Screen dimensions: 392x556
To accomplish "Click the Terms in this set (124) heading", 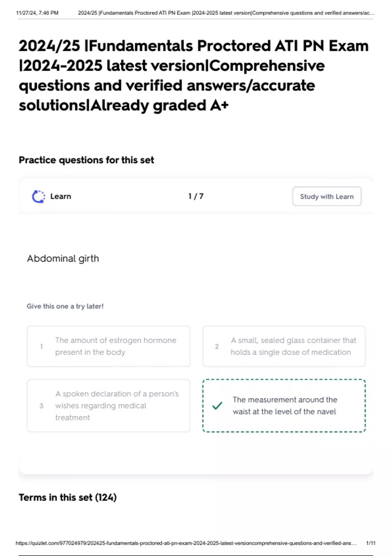I will pyautogui.click(x=68, y=497).
